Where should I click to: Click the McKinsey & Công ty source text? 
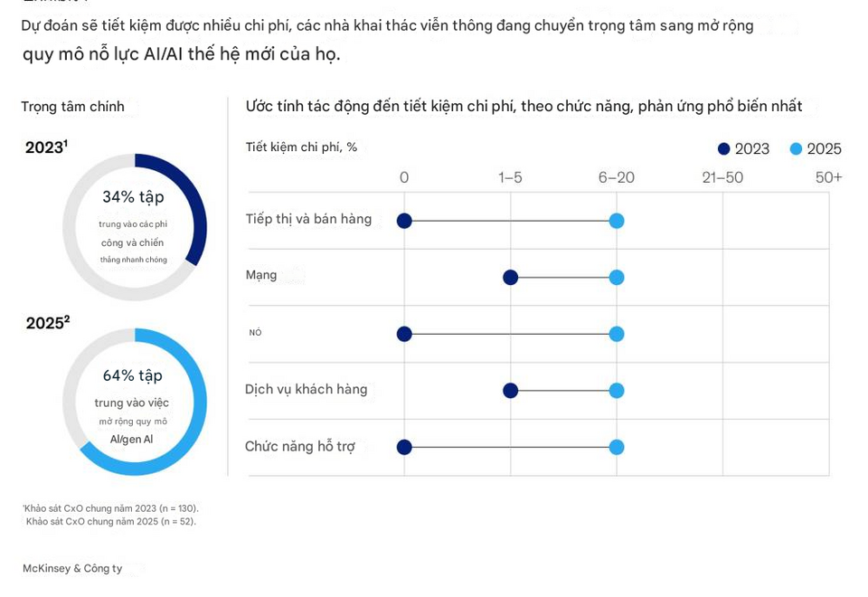click(72, 568)
